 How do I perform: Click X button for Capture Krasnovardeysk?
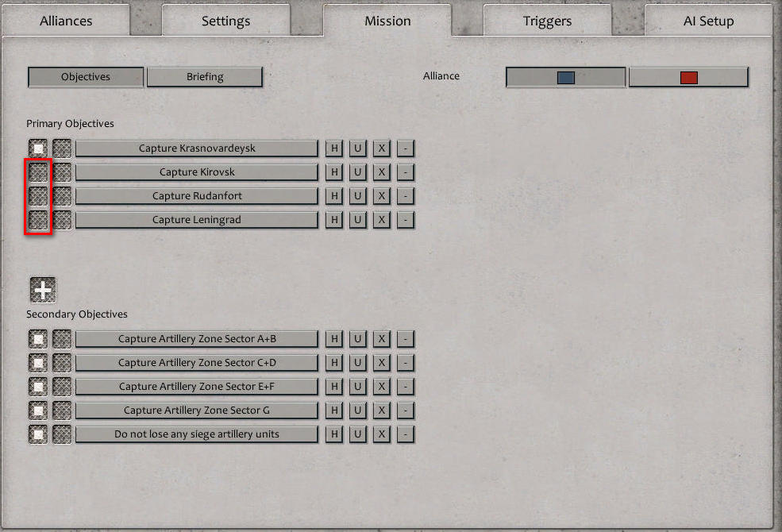[382, 148]
